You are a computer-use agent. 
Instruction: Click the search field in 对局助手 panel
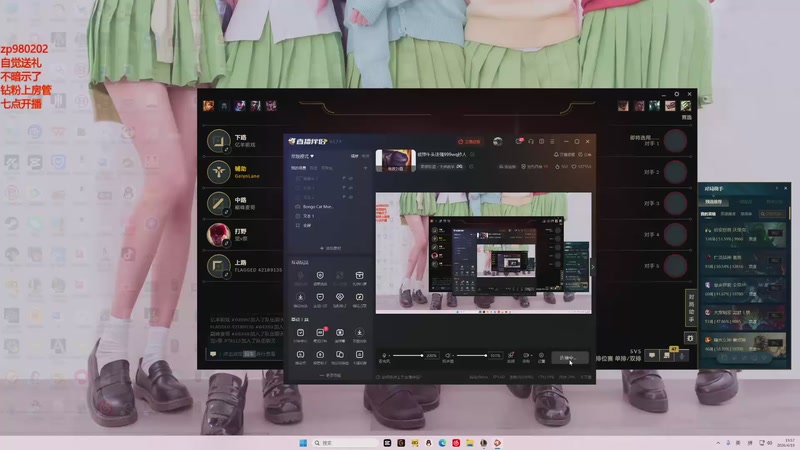[772, 214]
